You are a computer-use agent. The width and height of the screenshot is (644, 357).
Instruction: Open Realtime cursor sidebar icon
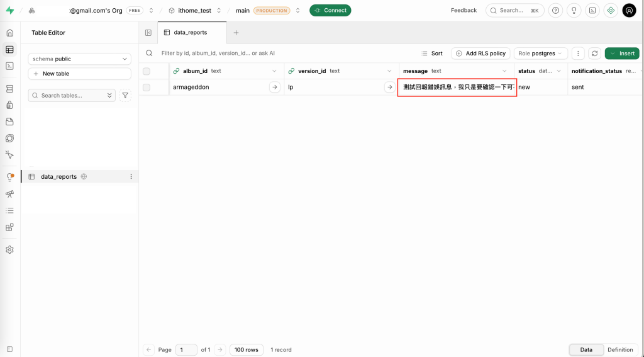[x=10, y=155]
